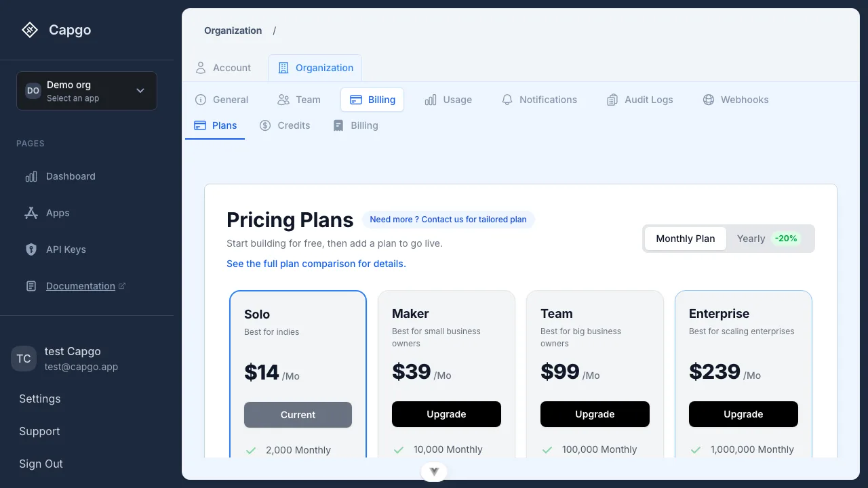Screen dimensions: 868x488
Task: Open Dashboard bar chart icon
Action: tap(31, 176)
